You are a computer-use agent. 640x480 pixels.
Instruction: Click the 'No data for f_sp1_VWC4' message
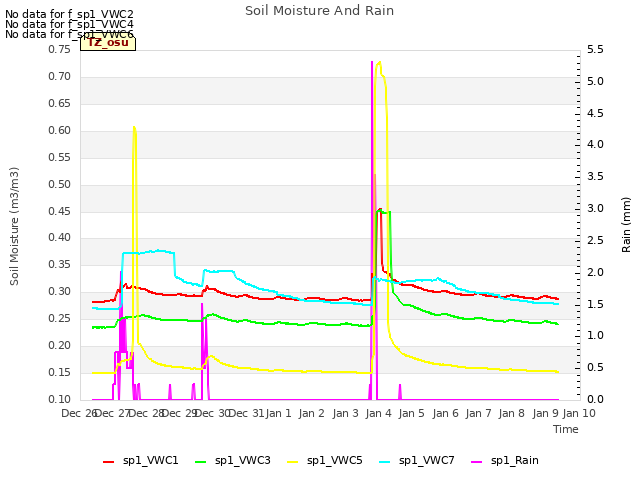click(x=69, y=24)
